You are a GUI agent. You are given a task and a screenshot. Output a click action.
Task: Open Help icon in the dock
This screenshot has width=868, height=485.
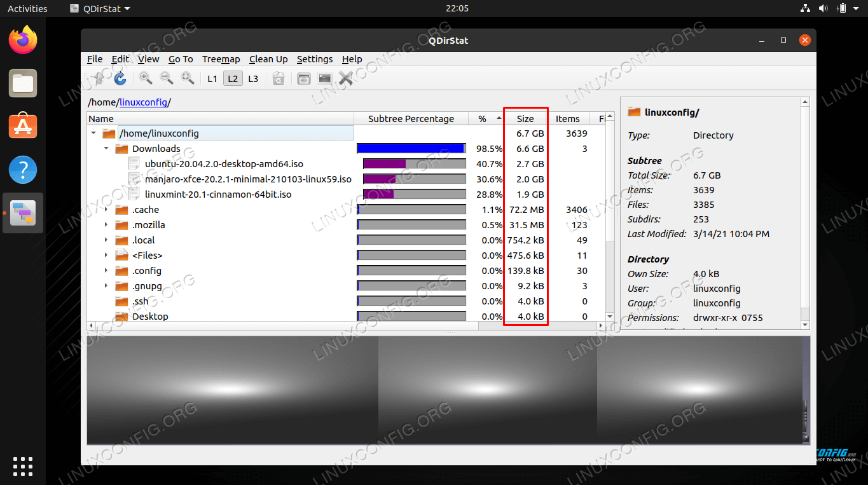(23, 170)
